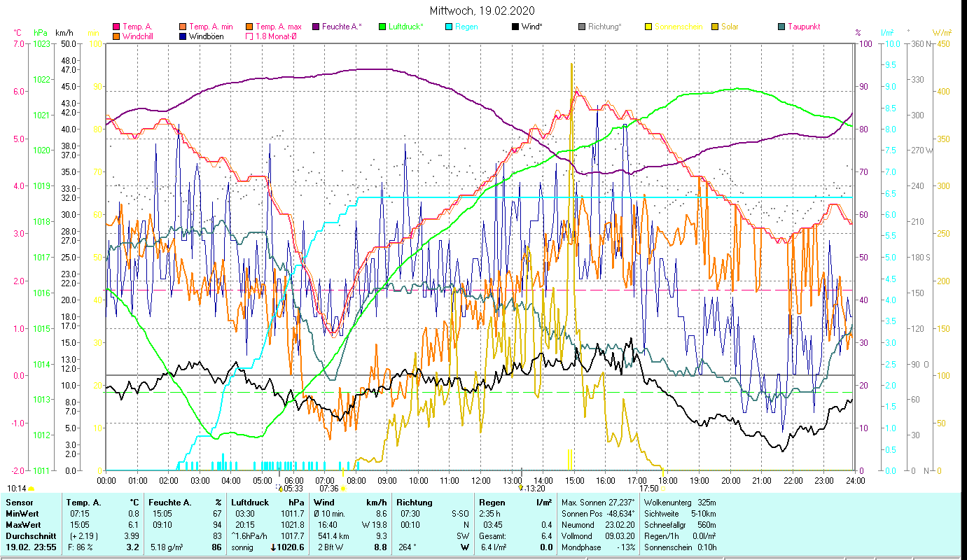Click the Windchill legend swatch
Screen dimensions: 967x560
tap(116, 36)
